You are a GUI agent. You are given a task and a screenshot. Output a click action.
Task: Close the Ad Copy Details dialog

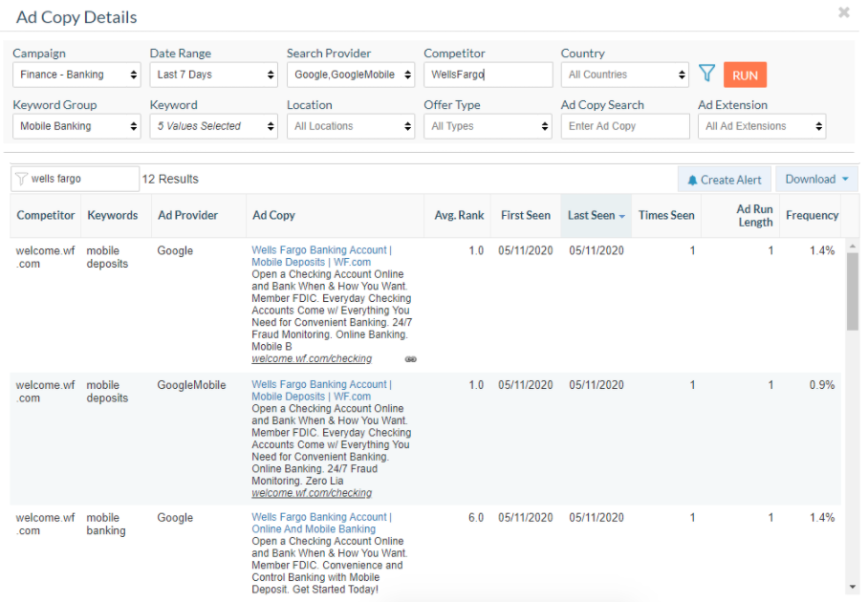click(844, 12)
